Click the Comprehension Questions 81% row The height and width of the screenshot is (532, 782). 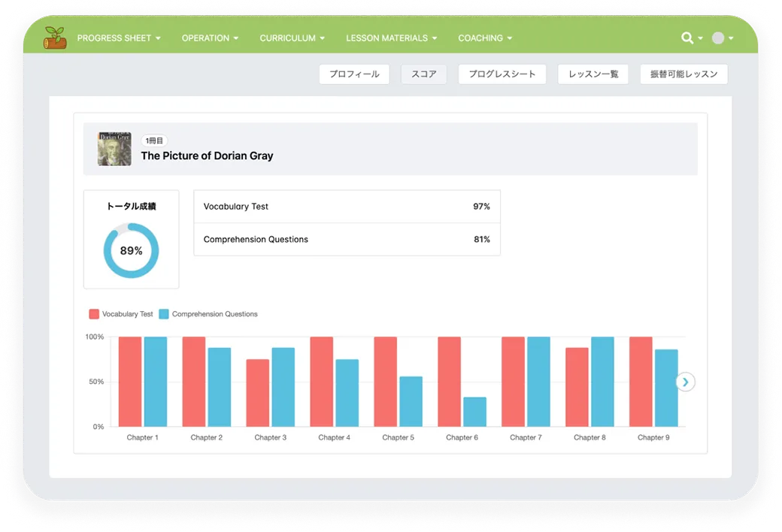347,240
